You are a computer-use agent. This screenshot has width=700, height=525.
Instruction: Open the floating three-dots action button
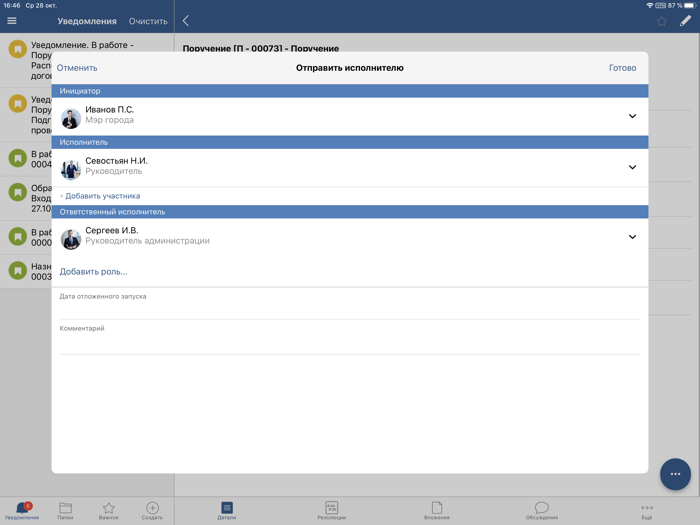click(675, 474)
